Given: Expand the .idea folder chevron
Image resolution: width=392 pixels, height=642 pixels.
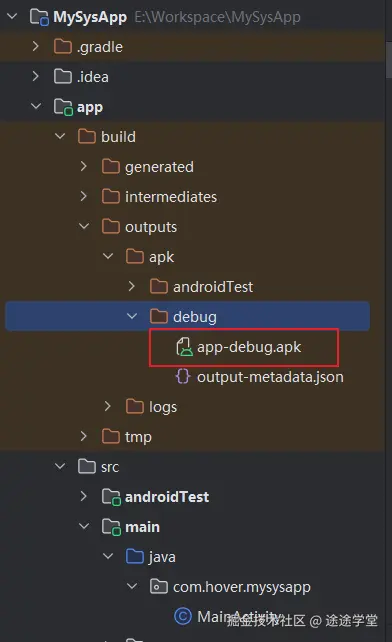Looking at the screenshot, I should pos(36,76).
